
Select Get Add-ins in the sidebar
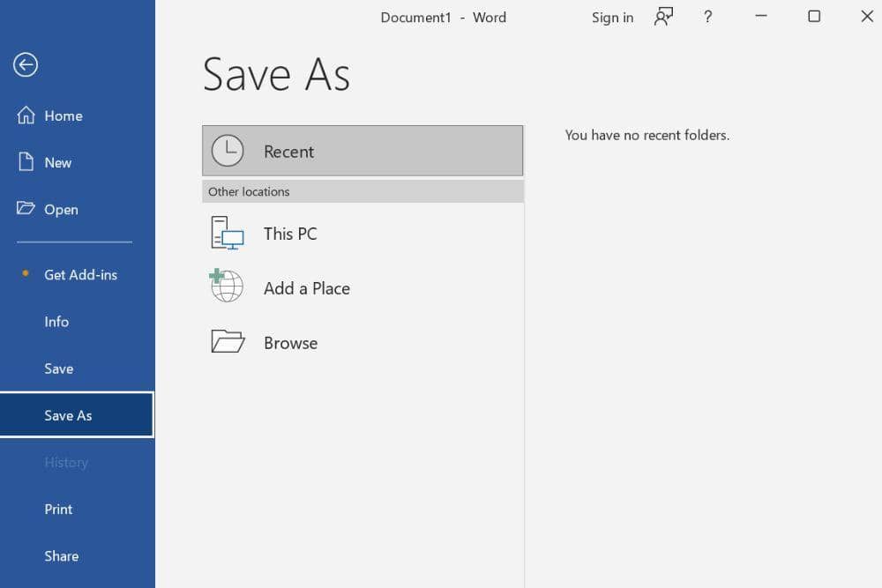80,274
